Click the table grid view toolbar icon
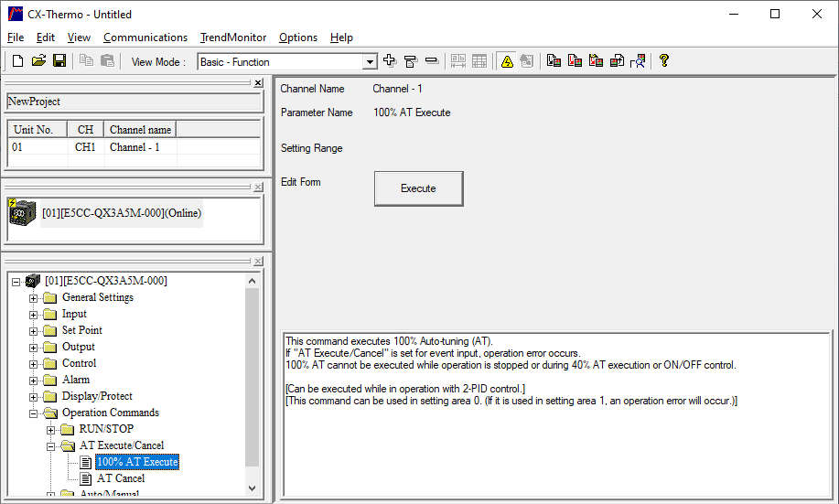 pos(479,61)
